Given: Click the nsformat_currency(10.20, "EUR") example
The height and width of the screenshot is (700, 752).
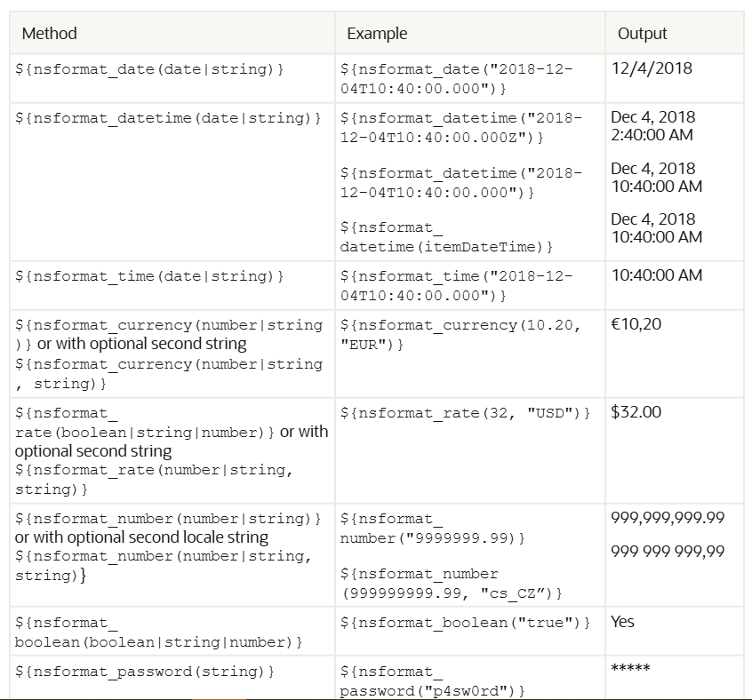Looking at the screenshot, I should coord(460,334).
